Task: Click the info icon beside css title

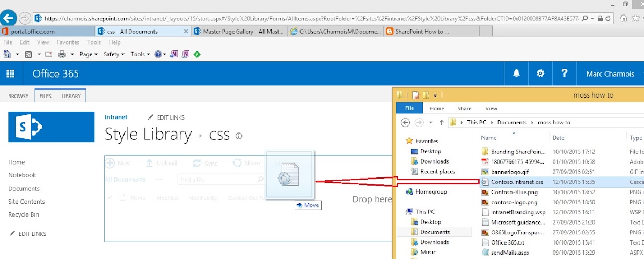Action: point(239,136)
